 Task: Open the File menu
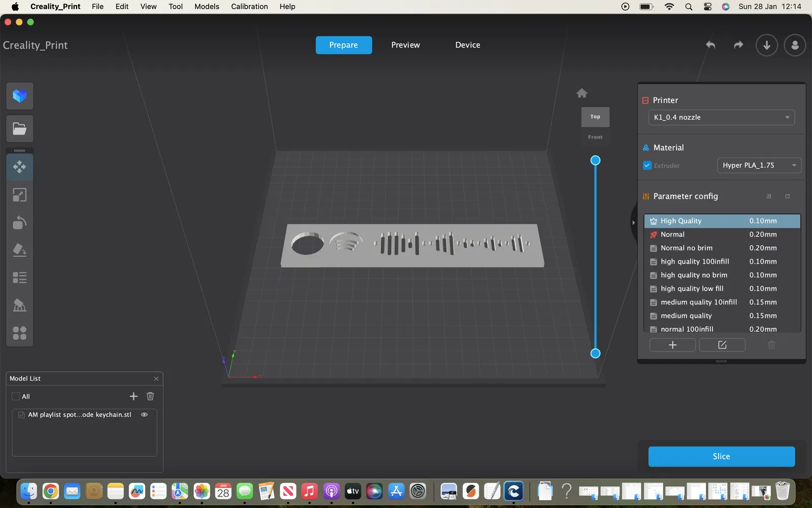tap(98, 7)
